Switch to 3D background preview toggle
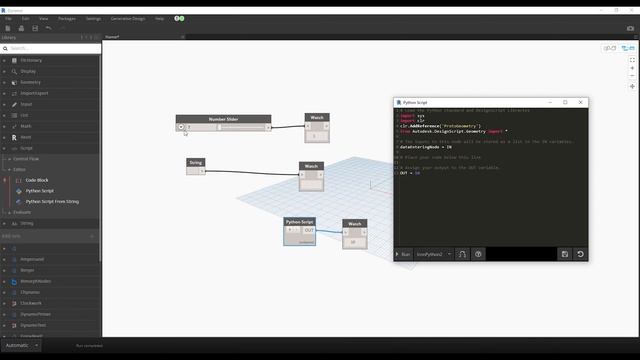The image size is (640, 360). tap(609, 48)
